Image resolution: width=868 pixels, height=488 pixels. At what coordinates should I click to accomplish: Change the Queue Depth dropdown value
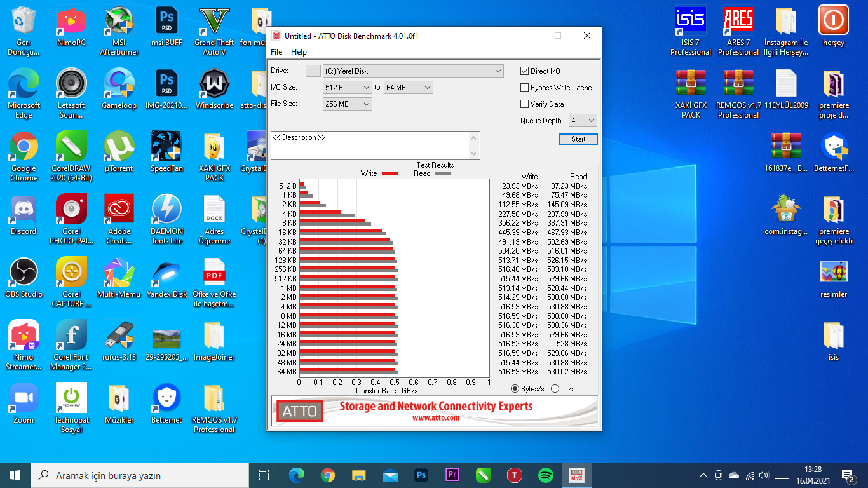[583, 121]
